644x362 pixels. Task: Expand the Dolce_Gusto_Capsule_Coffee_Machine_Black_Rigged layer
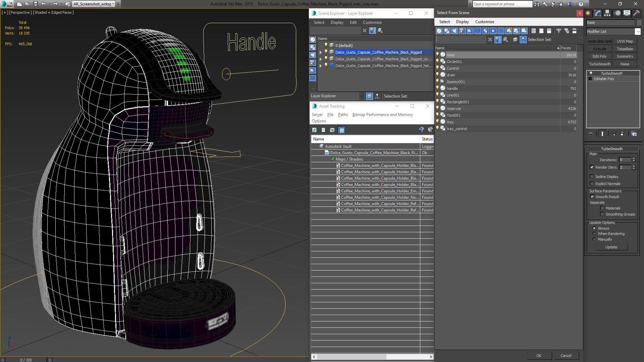pyautogui.click(x=321, y=52)
